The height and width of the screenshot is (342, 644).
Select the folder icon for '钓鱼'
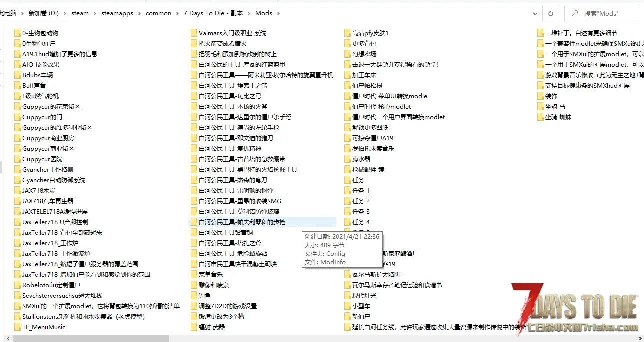click(194, 296)
